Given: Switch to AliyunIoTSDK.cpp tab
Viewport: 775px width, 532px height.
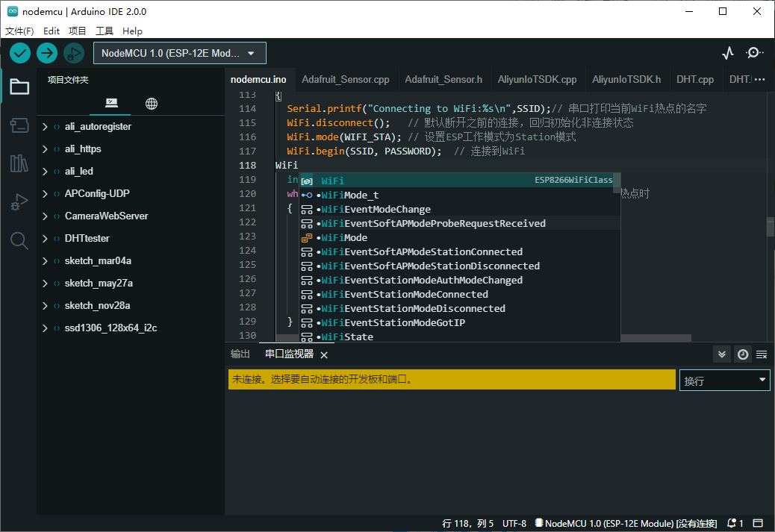Looking at the screenshot, I should [538, 80].
